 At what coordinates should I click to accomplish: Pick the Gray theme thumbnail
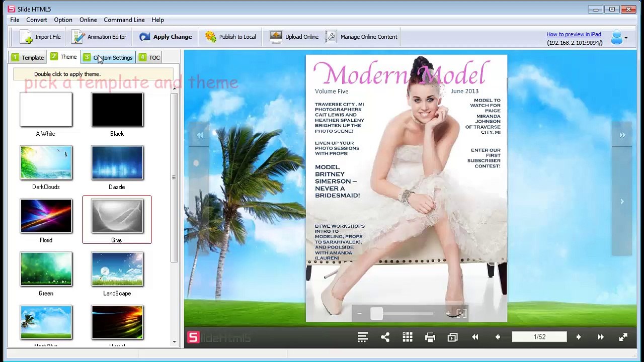point(117,216)
